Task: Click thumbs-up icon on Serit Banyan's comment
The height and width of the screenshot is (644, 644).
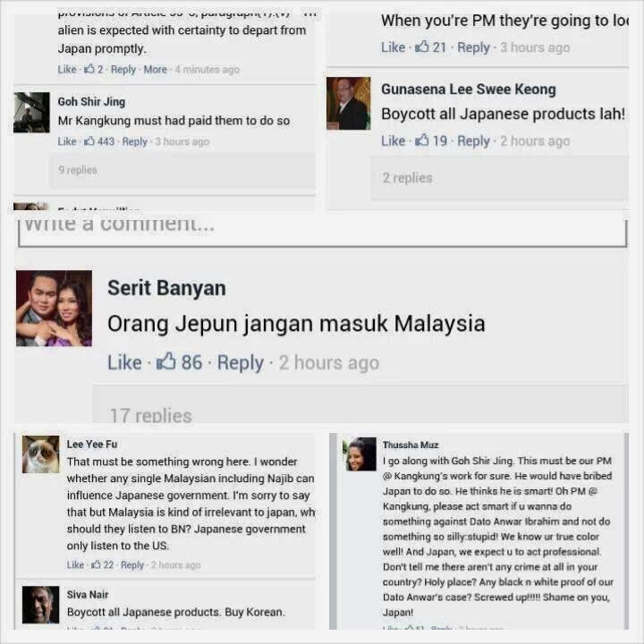Action: [166, 361]
